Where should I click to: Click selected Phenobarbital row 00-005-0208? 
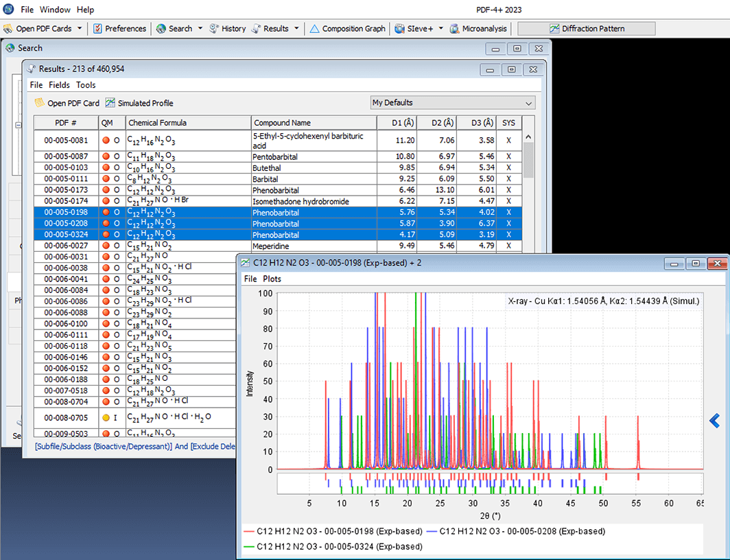278,224
